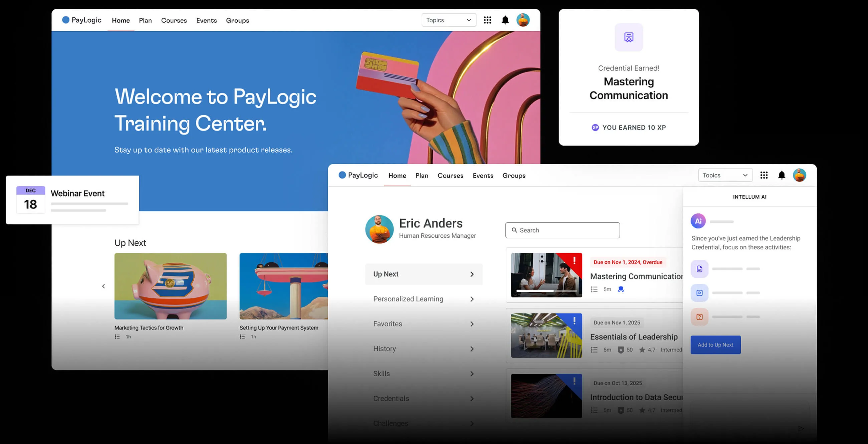Select the Marketing Tactics for Growth course thumbnail
The height and width of the screenshot is (444, 868).
click(x=171, y=286)
